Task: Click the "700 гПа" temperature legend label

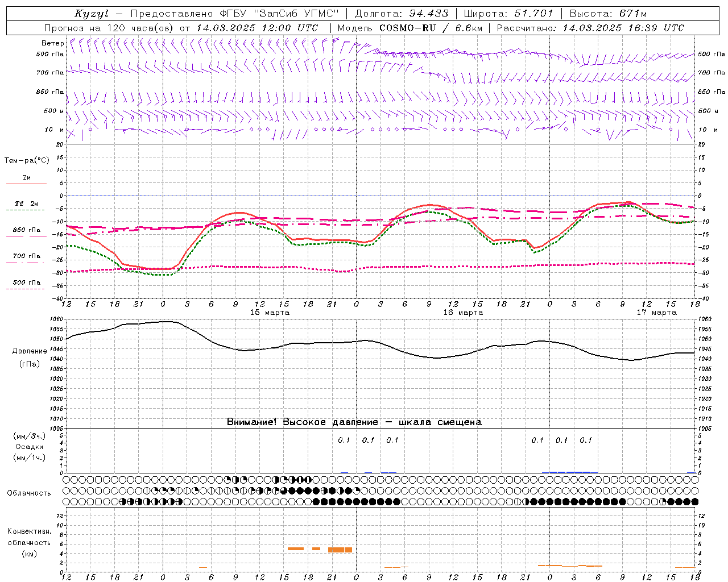Action: click(x=27, y=256)
